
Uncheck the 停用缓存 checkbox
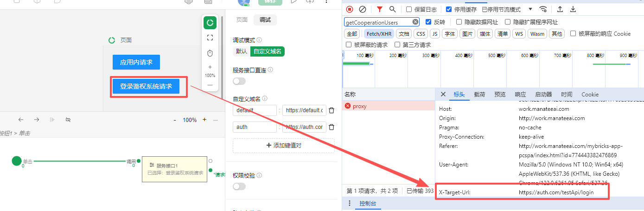pos(449,9)
